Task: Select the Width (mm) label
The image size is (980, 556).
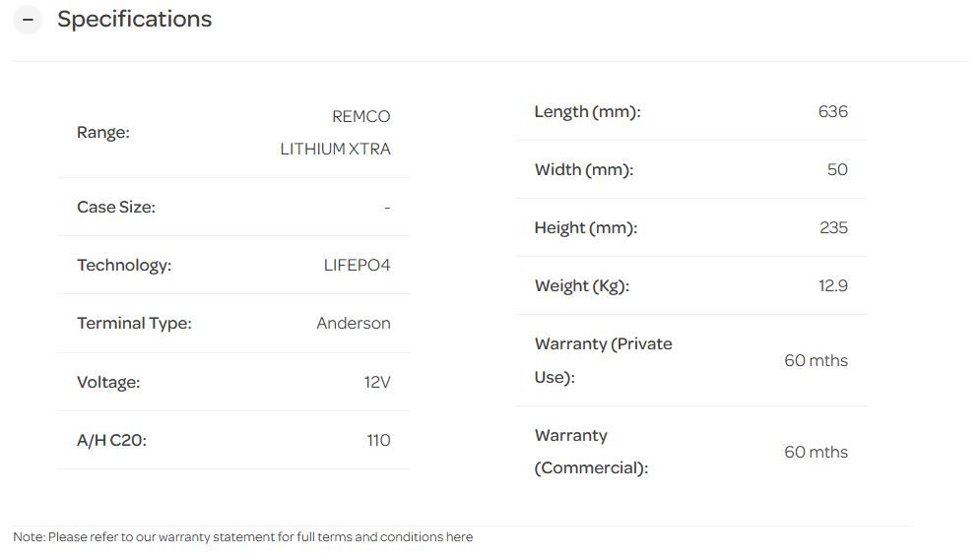Action: (583, 170)
